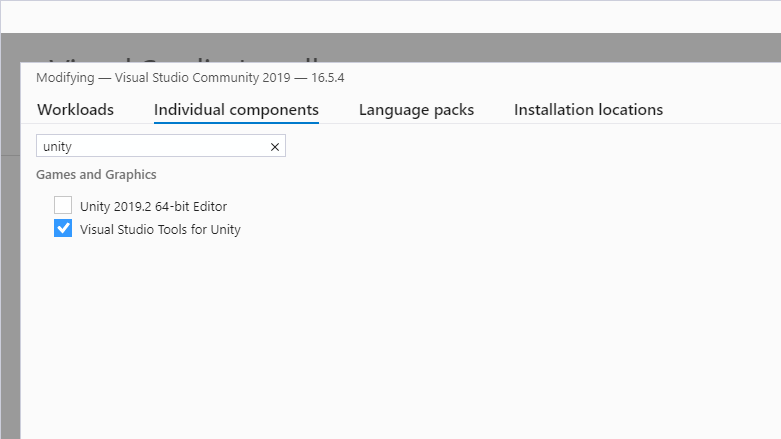
Task: Clear the unity search with the X icon
Action: pyautogui.click(x=274, y=147)
